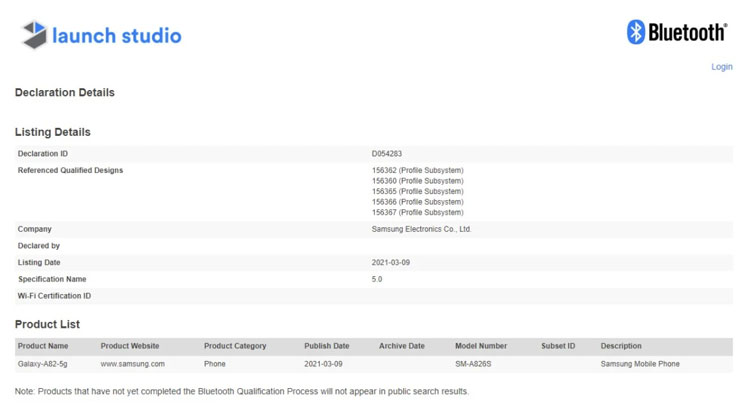Open the www.samsung.com product website
Image resolution: width=740 pixels, height=408 pixels.
[x=133, y=364]
